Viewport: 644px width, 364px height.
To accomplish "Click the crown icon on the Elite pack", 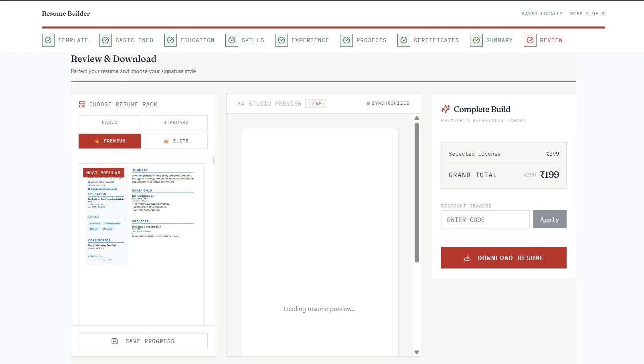I will (166, 141).
